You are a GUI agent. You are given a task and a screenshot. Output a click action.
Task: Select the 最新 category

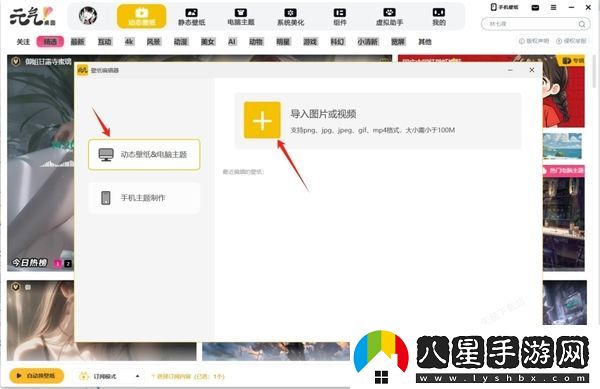point(77,42)
